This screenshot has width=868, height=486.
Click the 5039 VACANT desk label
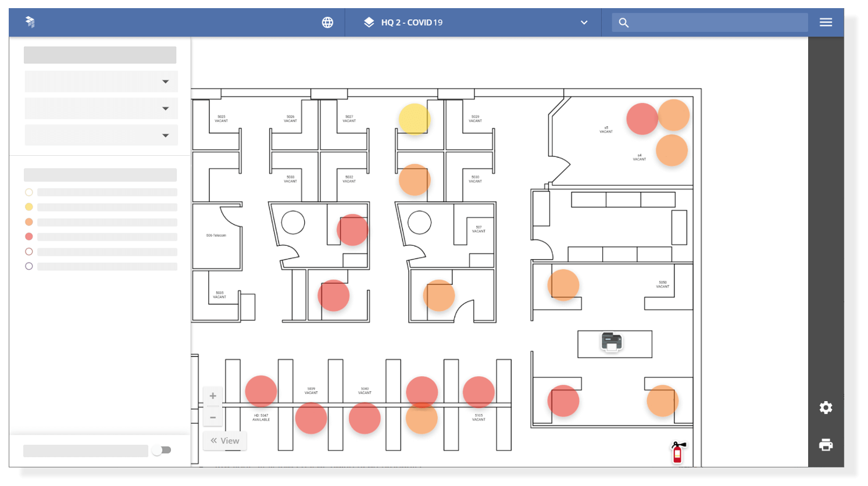coord(311,391)
